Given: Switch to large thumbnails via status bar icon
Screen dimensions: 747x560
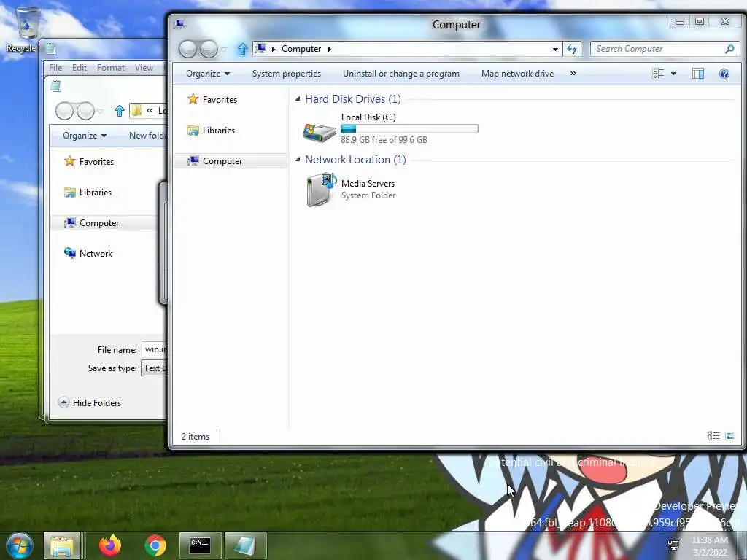Looking at the screenshot, I should click(x=729, y=436).
